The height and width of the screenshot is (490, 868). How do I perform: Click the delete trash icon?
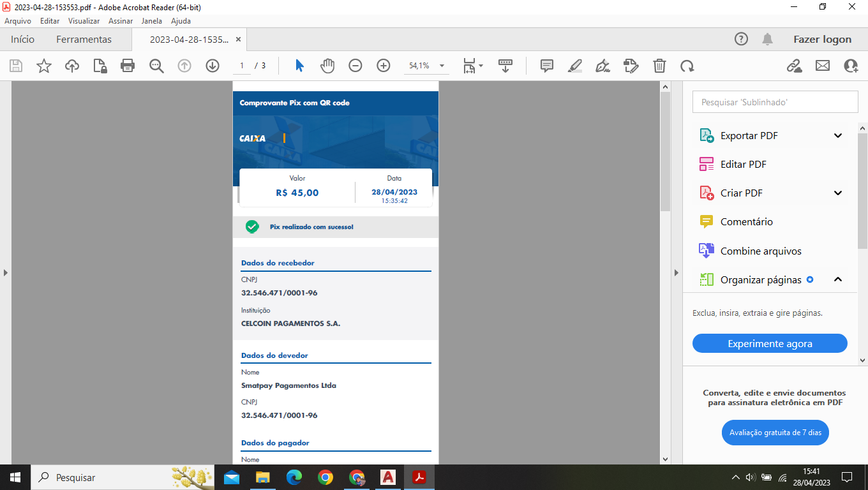click(659, 66)
